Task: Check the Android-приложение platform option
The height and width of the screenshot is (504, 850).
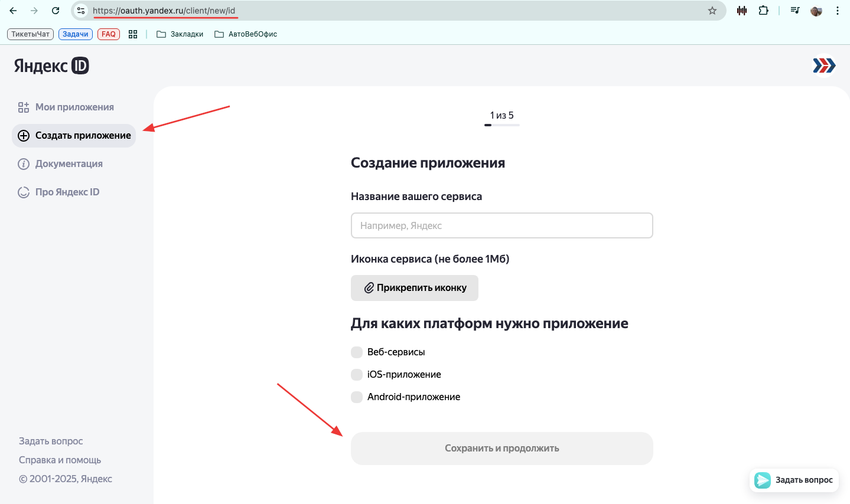Action: [x=357, y=397]
